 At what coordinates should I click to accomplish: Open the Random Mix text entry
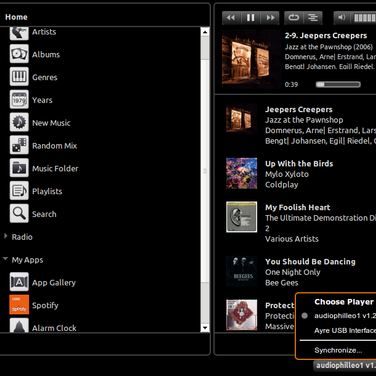point(55,146)
